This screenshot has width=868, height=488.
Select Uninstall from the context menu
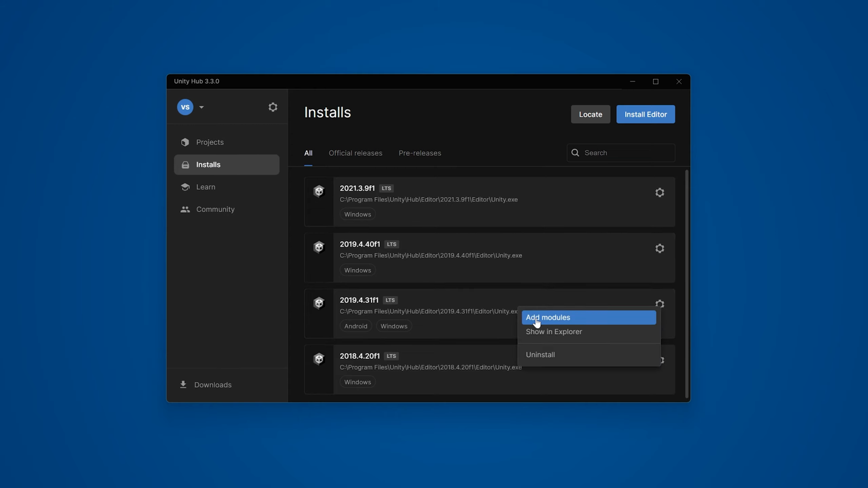pos(589,355)
